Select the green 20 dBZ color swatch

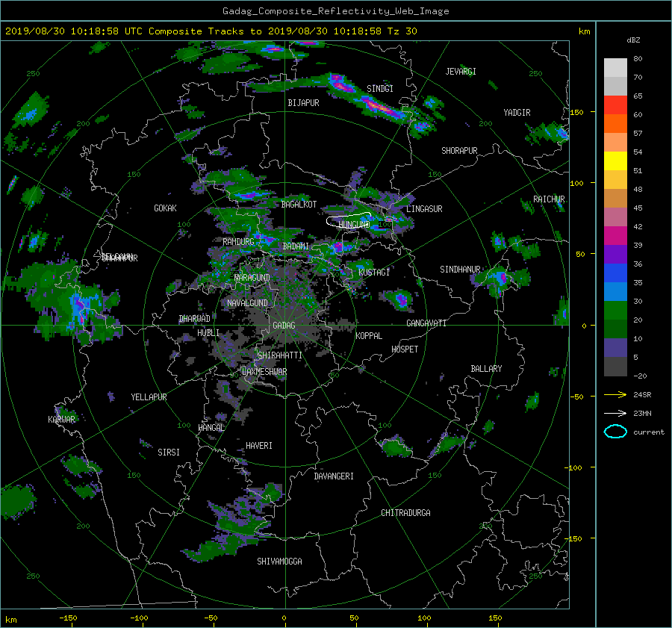click(x=615, y=310)
